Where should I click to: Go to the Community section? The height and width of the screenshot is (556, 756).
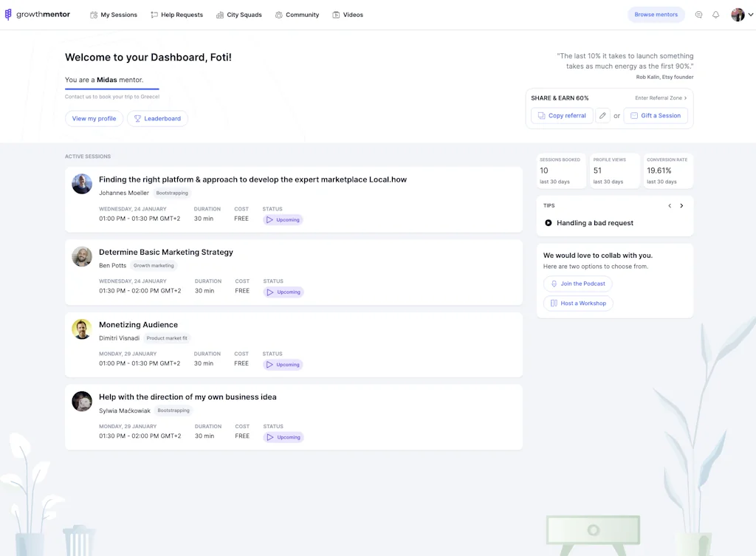point(298,14)
